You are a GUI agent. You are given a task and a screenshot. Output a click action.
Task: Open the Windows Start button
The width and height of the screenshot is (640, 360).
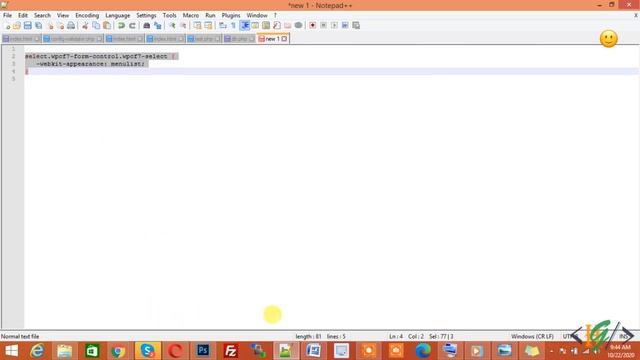(11, 351)
